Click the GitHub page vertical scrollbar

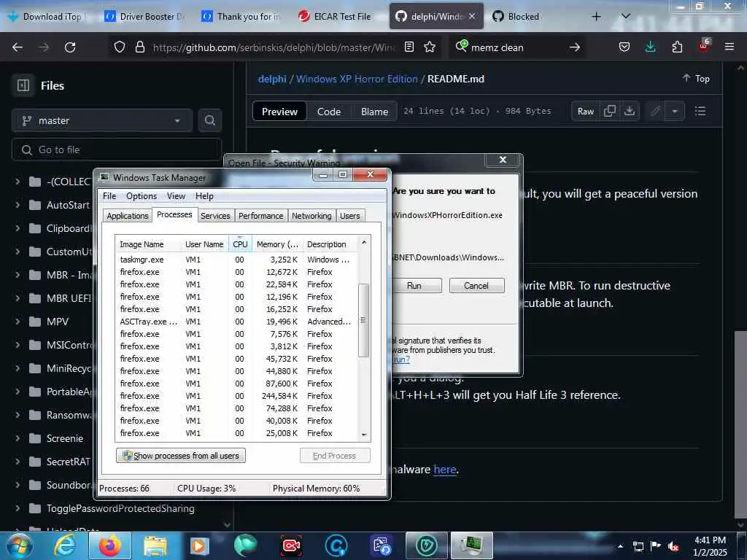pos(740,426)
